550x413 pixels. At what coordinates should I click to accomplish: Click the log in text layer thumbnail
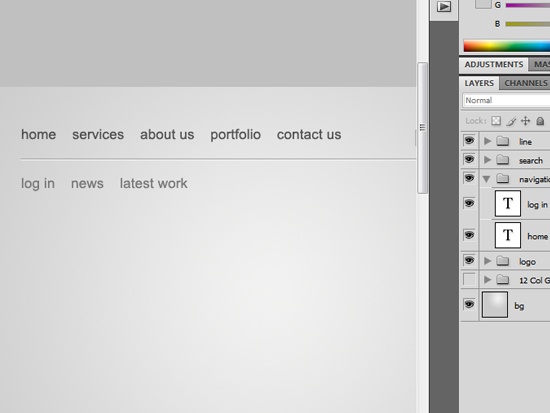pos(508,204)
